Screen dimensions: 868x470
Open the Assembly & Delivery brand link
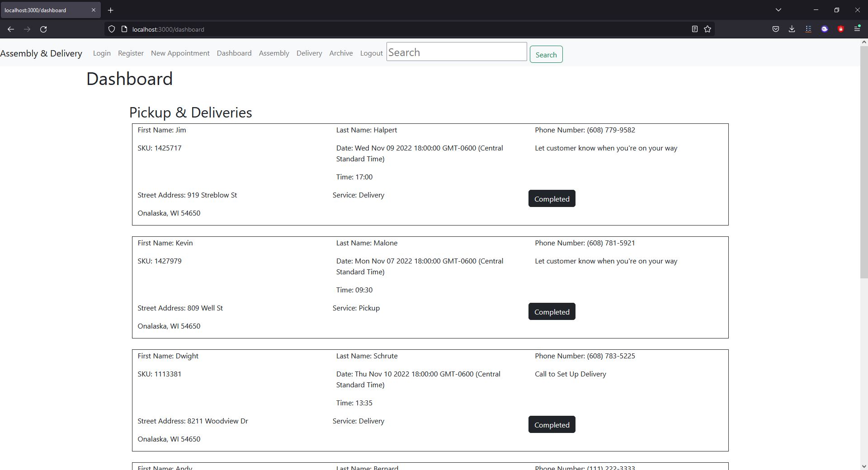pyautogui.click(x=41, y=53)
